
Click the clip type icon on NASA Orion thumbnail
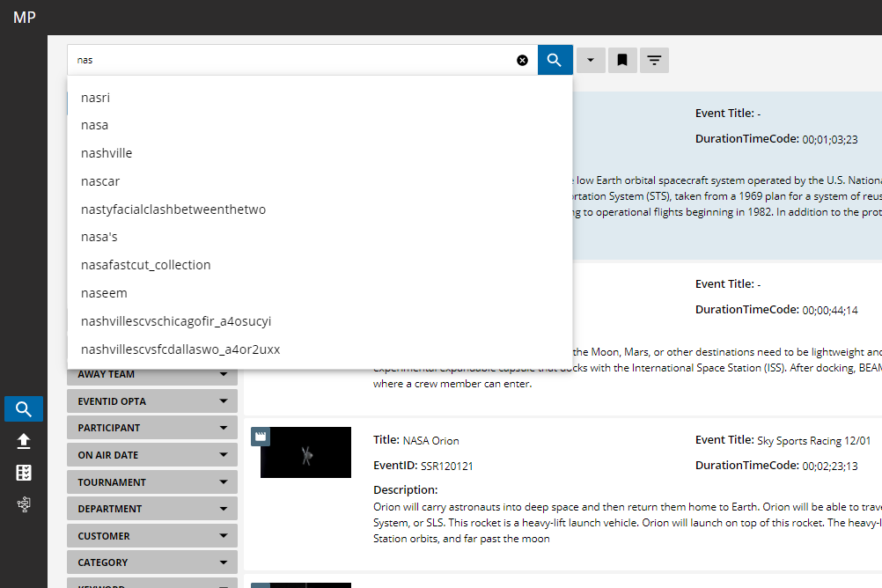(261, 437)
